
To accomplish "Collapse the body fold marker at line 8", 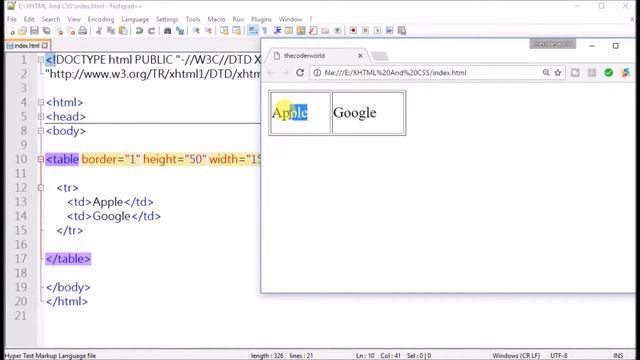I will [41, 131].
